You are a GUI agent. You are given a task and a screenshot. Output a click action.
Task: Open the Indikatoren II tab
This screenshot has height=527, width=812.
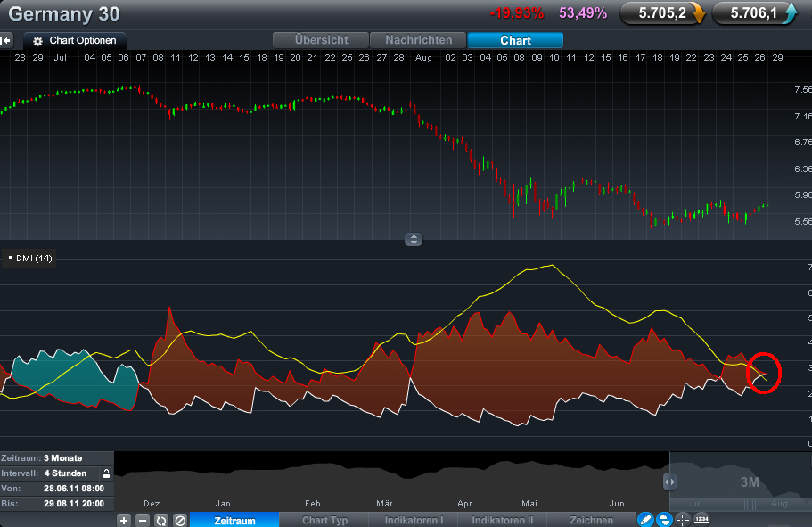coord(503,520)
